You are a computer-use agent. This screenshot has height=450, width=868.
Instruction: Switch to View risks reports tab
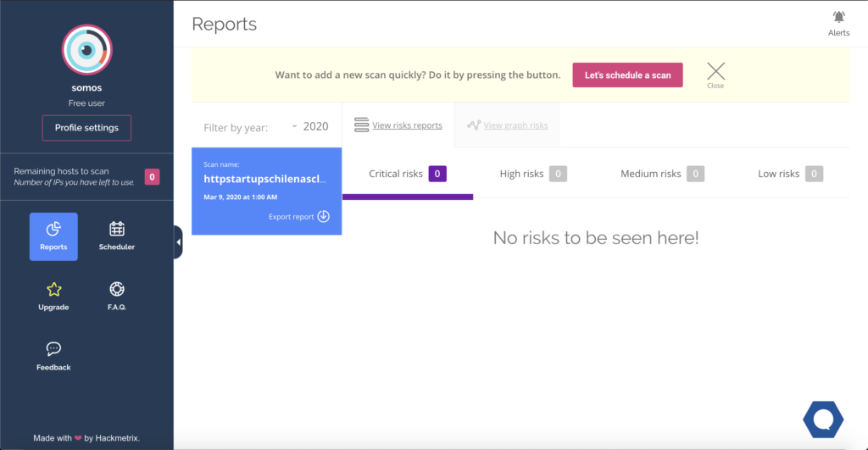(398, 125)
